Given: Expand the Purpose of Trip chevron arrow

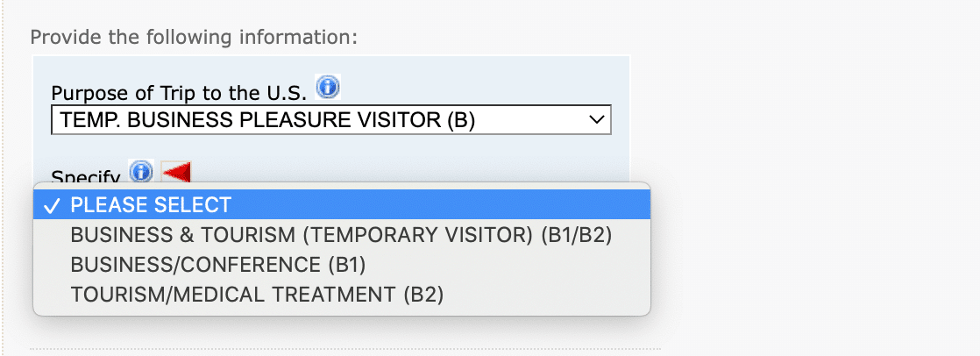Looking at the screenshot, I should 596,120.
